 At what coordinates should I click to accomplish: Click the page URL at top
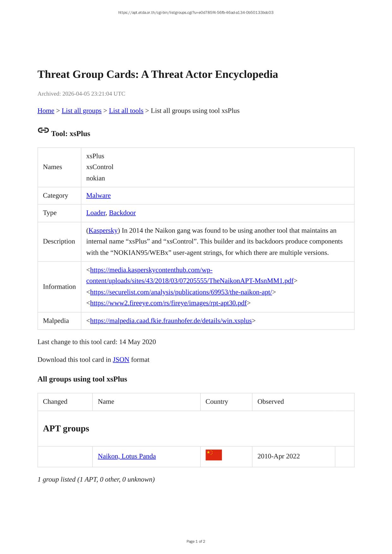tap(196, 13)
